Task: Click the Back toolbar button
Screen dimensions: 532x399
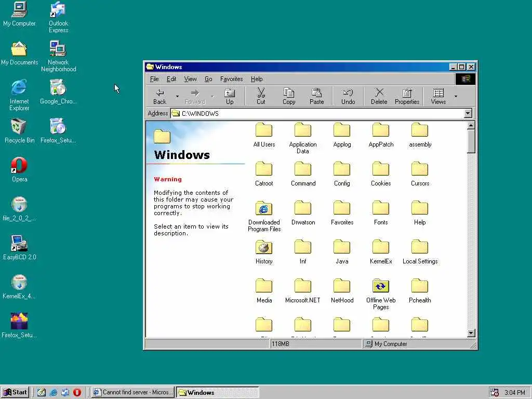Action: point(159,96)
